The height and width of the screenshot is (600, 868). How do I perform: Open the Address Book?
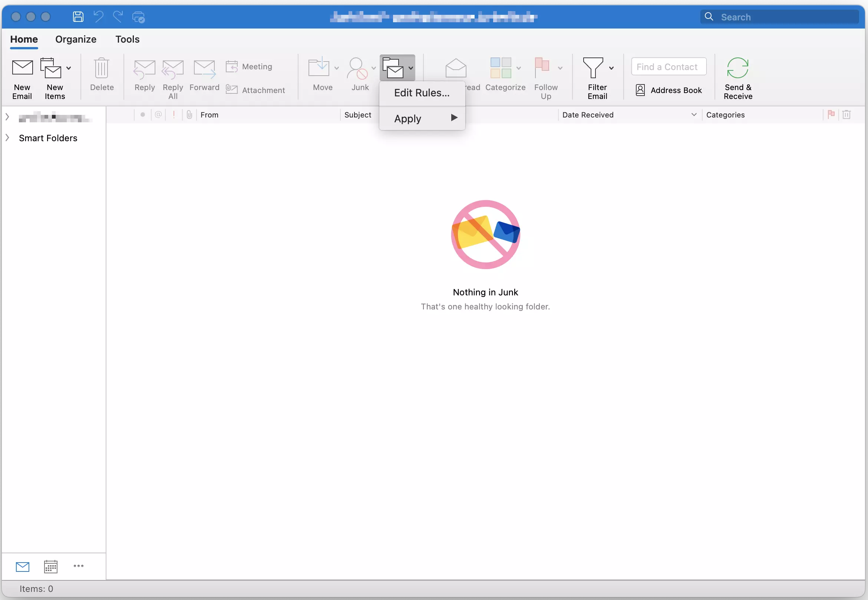click(669, 90)
